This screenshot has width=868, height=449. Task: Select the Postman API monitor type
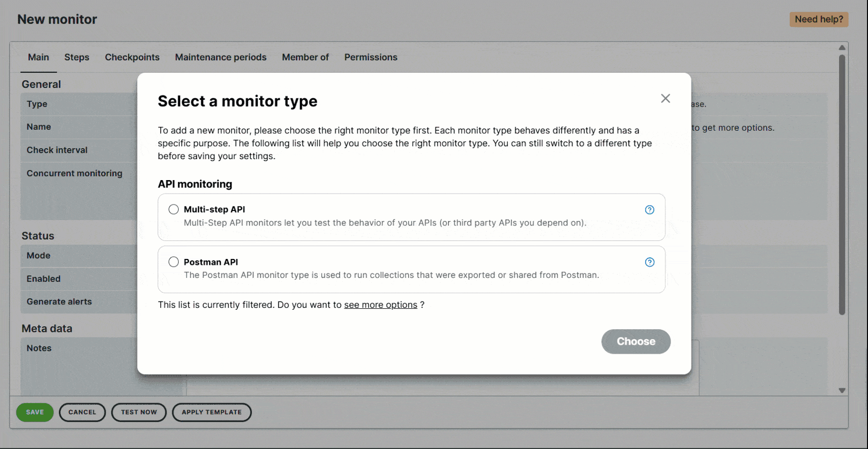(x=173, y=261)
